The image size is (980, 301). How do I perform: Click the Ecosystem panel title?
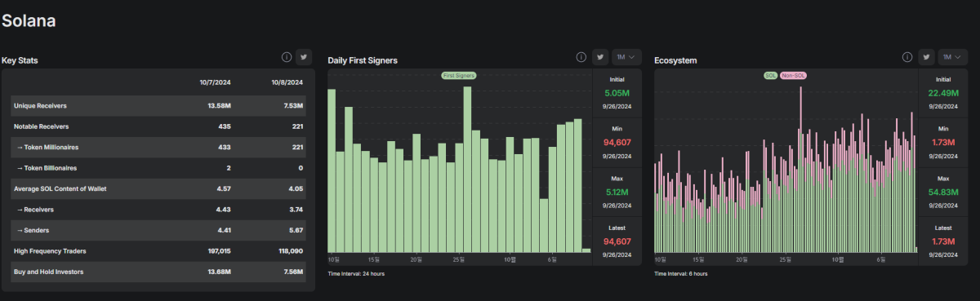[x=675, y=60]
